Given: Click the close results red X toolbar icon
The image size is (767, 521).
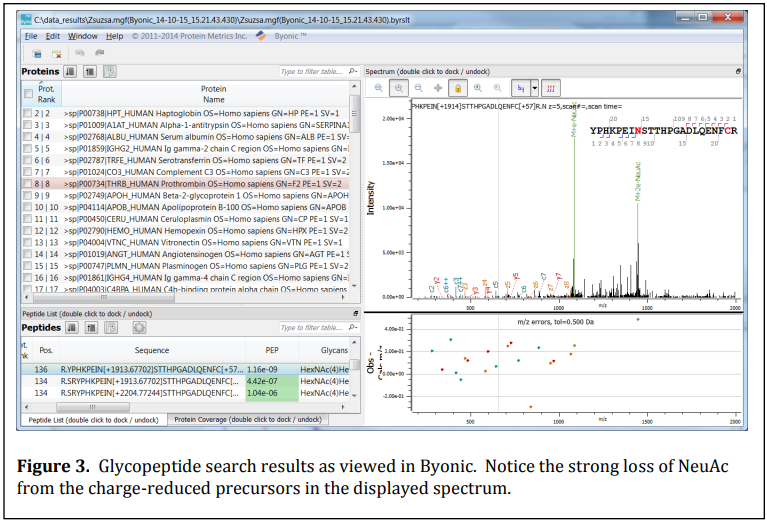Looking at the screenshot, I should pos(57,53).
